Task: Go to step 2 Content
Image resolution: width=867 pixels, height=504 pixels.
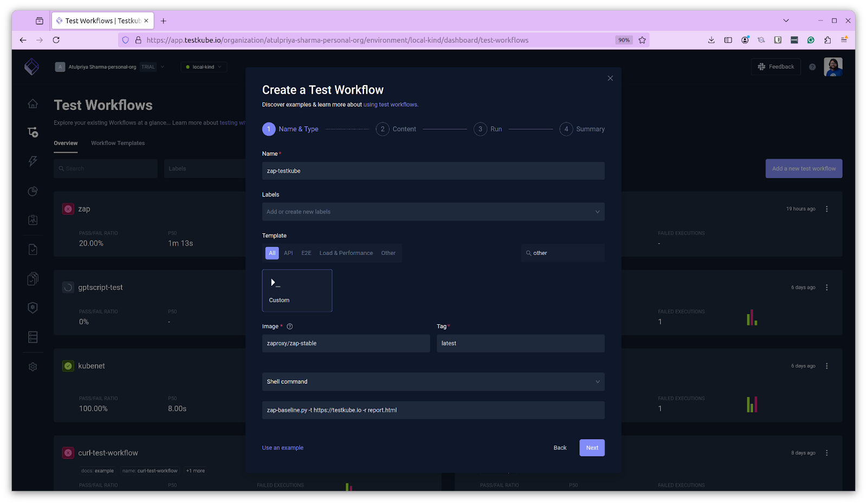Action: click(x=396, y=129)
